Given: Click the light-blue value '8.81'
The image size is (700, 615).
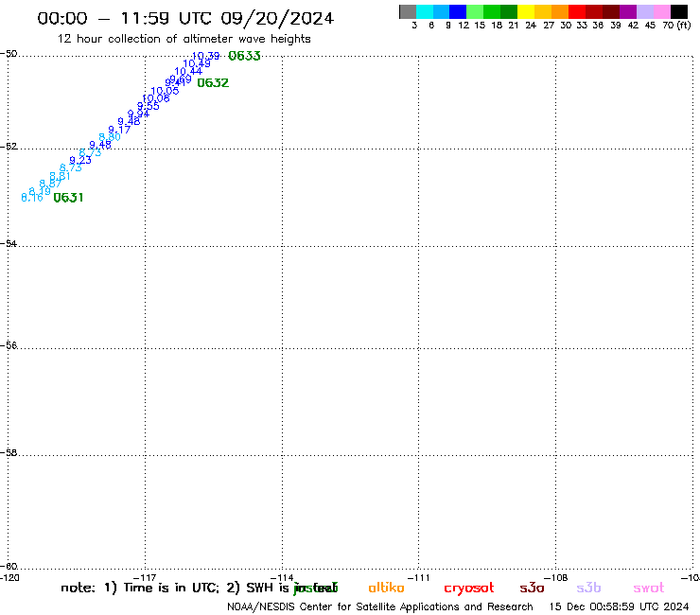Looking at the screenshot, I should point(60,176).
